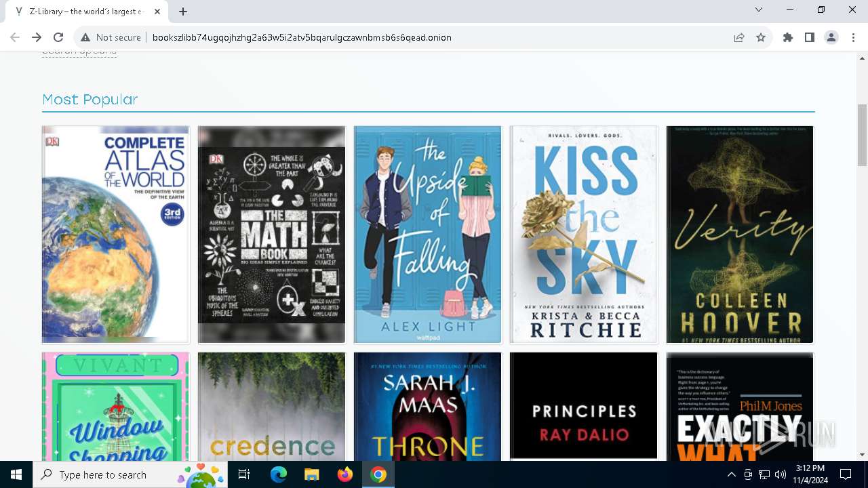The image size is (868, 488).
Task: Click the Not secure warning icon
Action: point(85,37)
